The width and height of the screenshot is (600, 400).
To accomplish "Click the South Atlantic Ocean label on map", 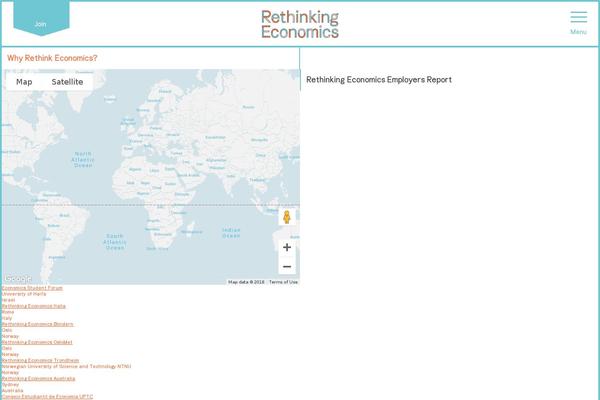I will [x=115, y=242].
